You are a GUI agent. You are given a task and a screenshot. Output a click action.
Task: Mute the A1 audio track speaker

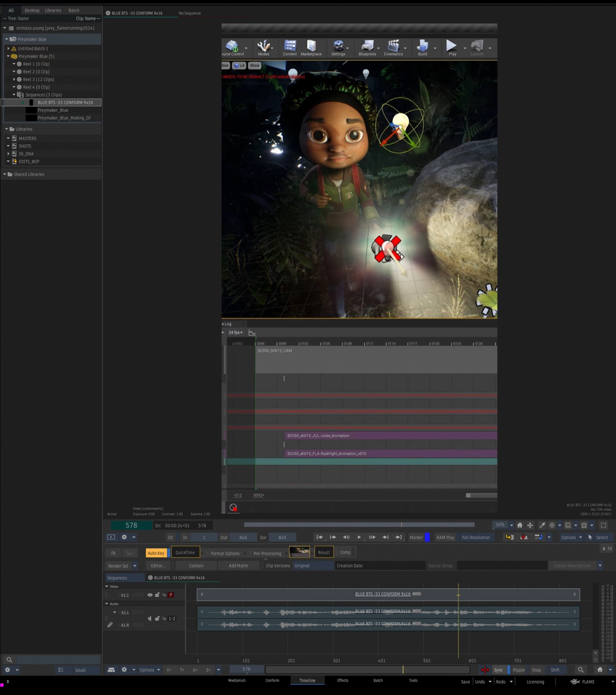150,619
